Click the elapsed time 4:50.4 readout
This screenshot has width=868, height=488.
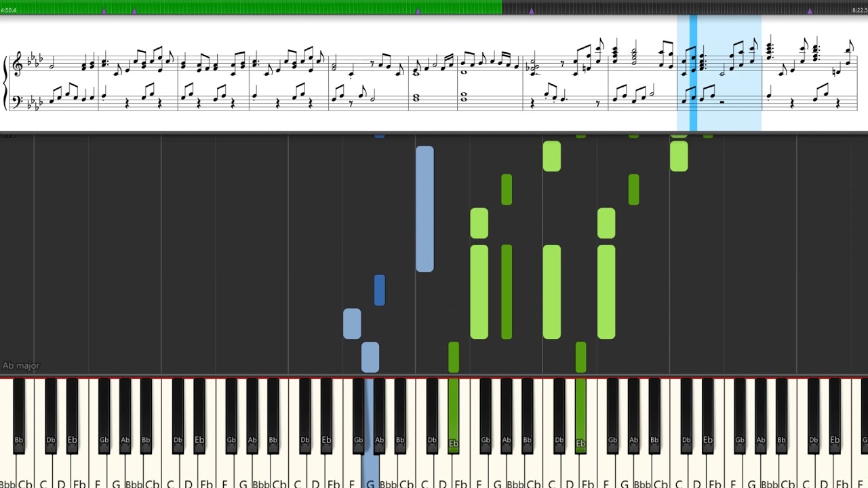[9, 10]
